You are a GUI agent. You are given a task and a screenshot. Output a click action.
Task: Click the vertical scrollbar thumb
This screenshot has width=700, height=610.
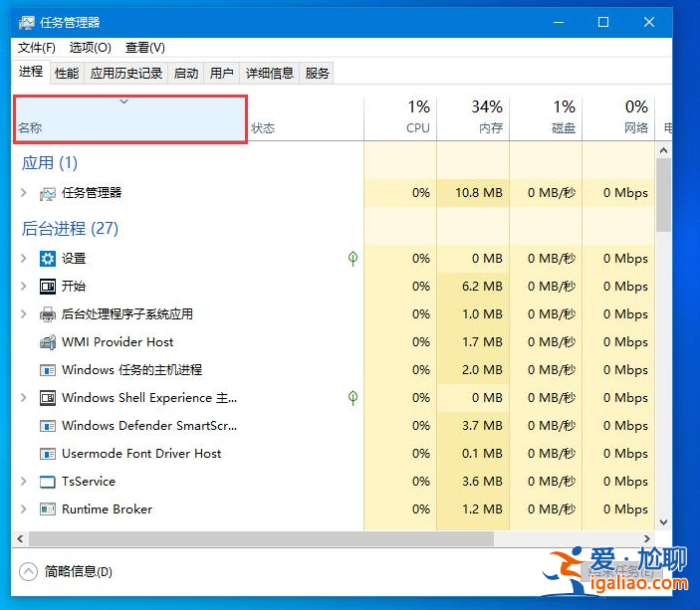click(x=663, y=195)
